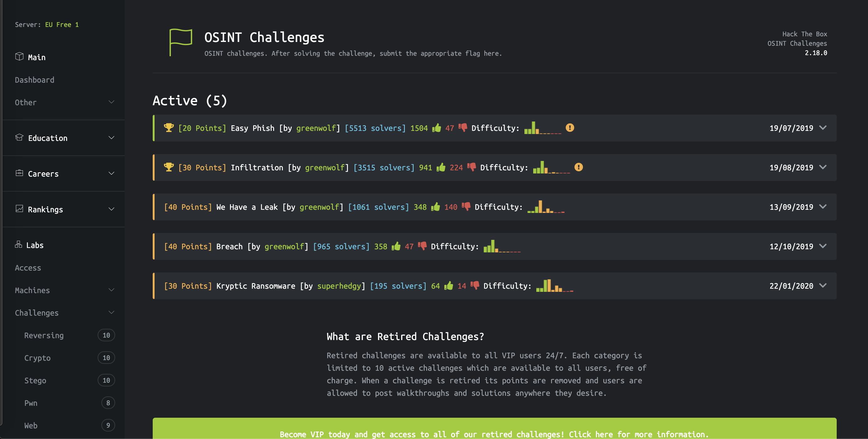868x439 pixels.
Task: Click thumbs-down icon on Kryptic Ransomware
Action: pyautogui.click(x=475, y=286)
